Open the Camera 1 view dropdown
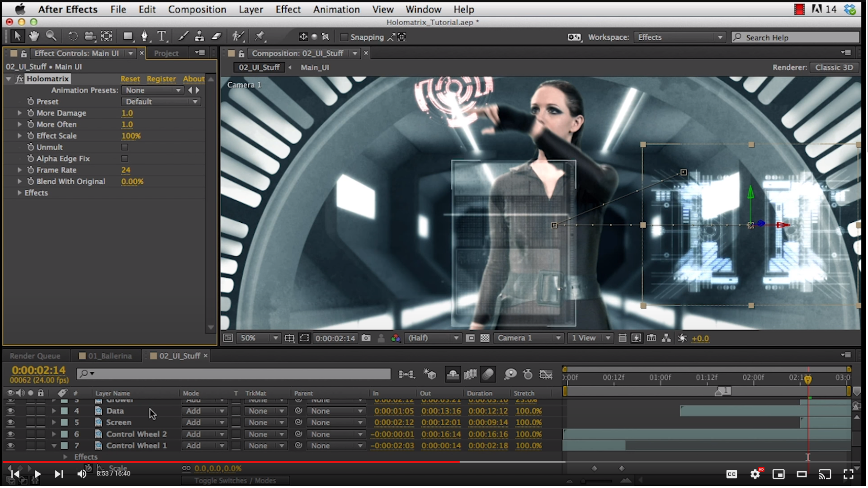Viewport: 868px width, 488px height. [528, 338]
